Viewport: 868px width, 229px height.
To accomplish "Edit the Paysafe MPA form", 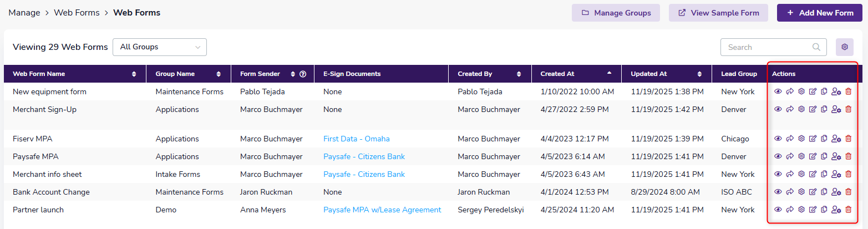I will 813,156.
